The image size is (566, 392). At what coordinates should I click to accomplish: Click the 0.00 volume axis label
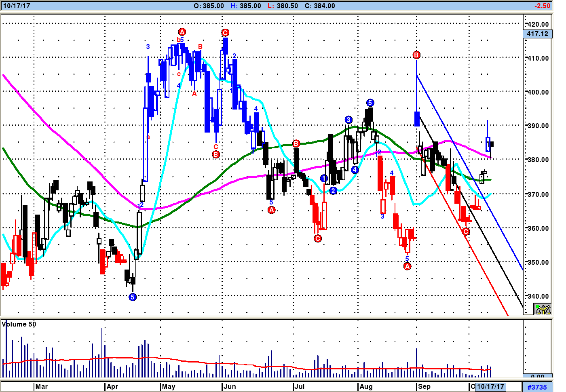[537, 377]
